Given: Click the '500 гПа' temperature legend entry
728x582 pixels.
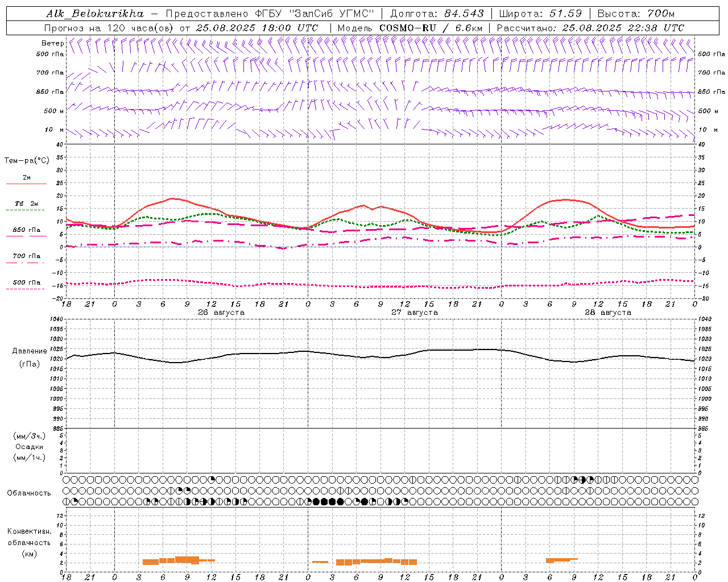Looking at the screenshot, I should [x=27, y=282].
